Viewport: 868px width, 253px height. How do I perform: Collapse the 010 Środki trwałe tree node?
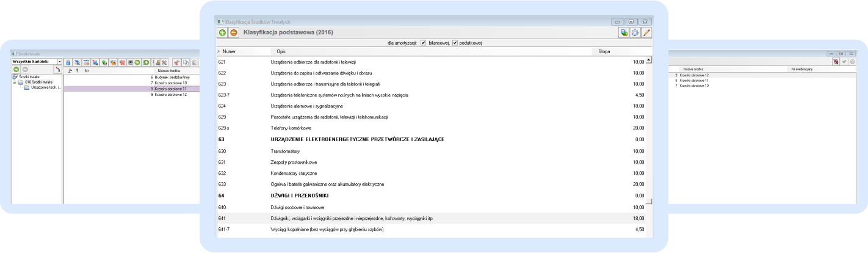pos(14,82)
